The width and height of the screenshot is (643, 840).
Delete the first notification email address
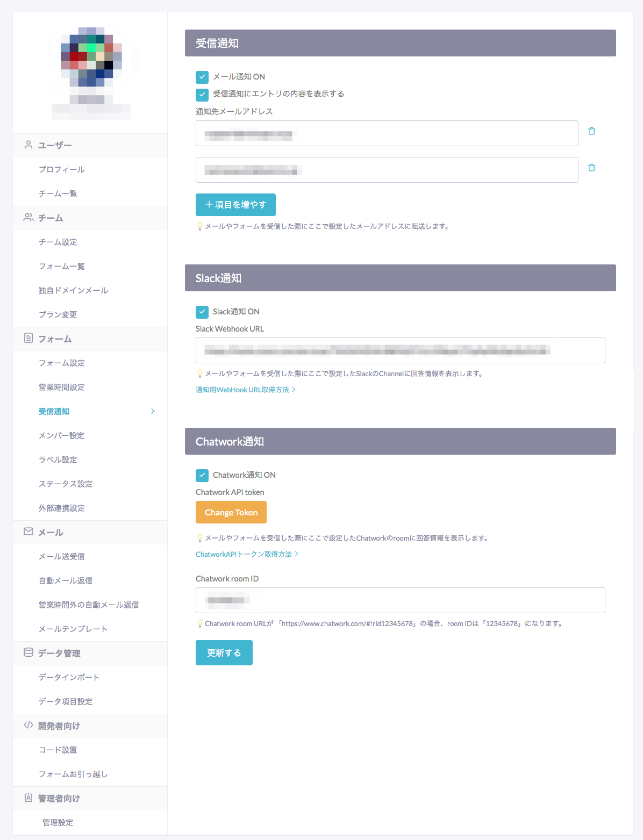tap(591, 131)
